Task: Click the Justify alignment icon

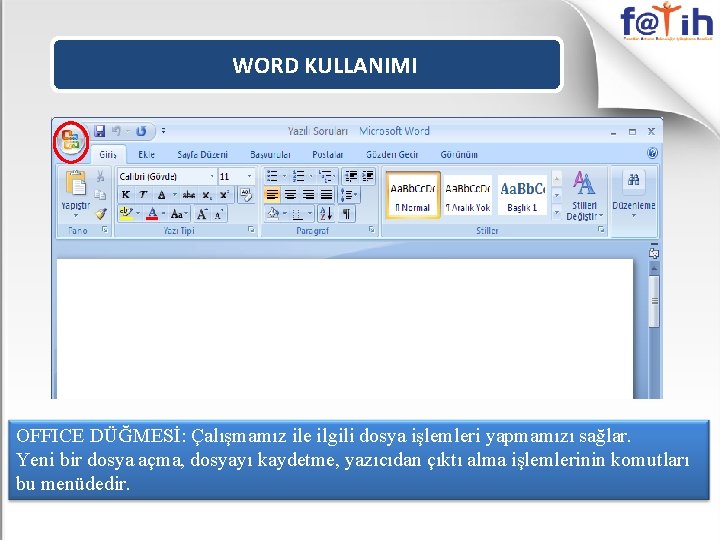Action: point(326,195)
